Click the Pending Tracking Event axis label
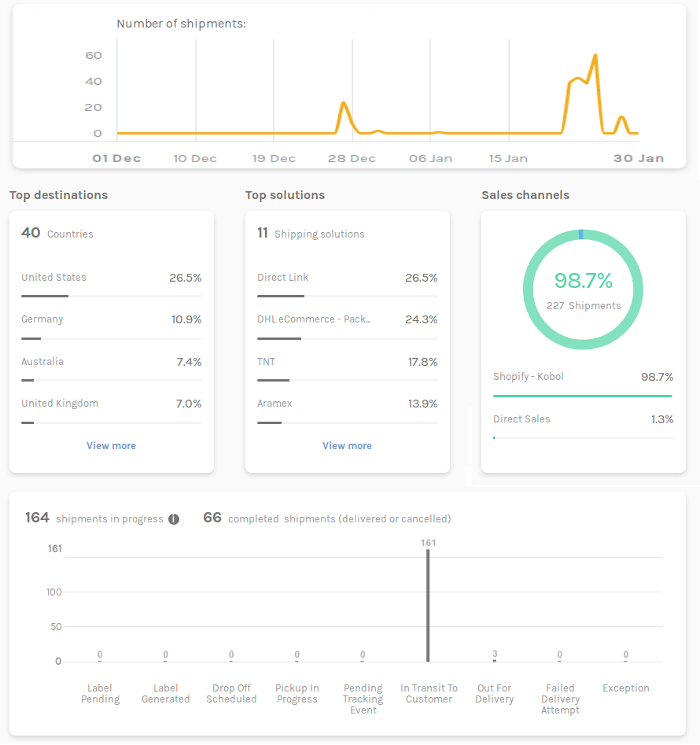Image resolution: width=700 pixels, height=745 pixels. pyautogui.click(x=363, y=699)
